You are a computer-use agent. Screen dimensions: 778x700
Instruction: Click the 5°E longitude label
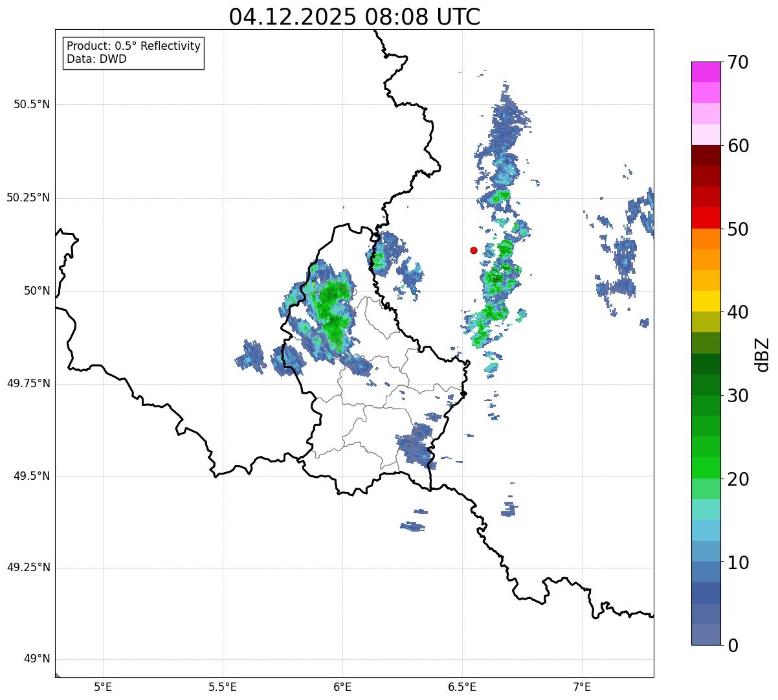tap(103, 686)
